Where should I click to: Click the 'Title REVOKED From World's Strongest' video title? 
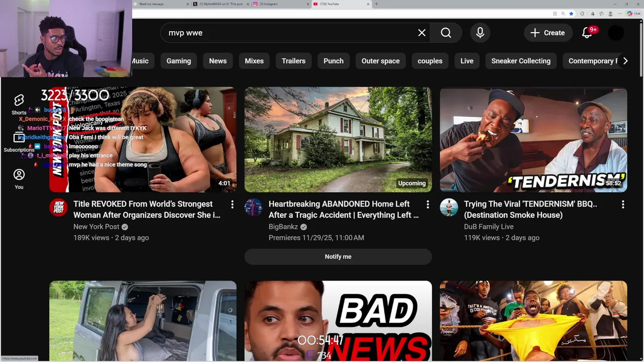pos(147,209)
